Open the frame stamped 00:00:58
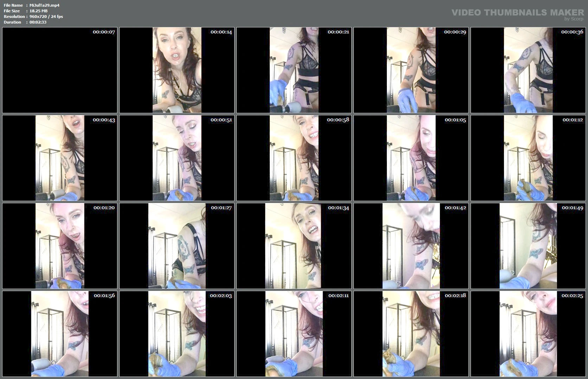The height and width of the screenshot is (379, 588). tap(294, 158)
